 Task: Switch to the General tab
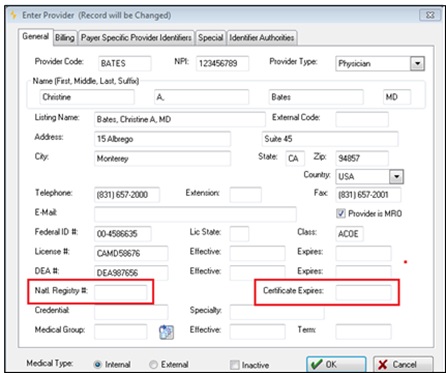point(35,36)
